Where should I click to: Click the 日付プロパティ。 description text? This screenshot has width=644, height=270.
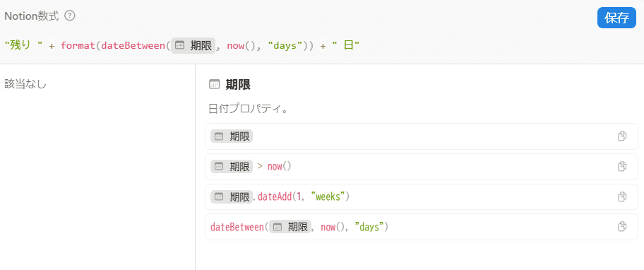(248, 110)
